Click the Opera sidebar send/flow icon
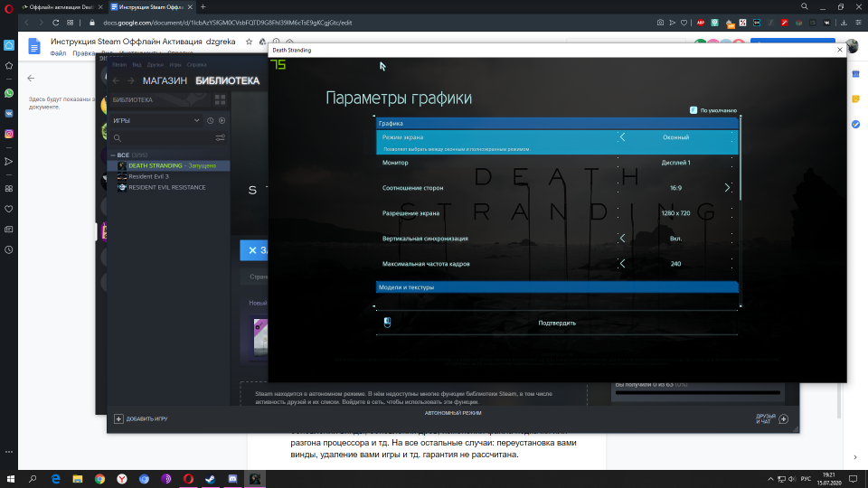868x488 pixels. (9, 162)
